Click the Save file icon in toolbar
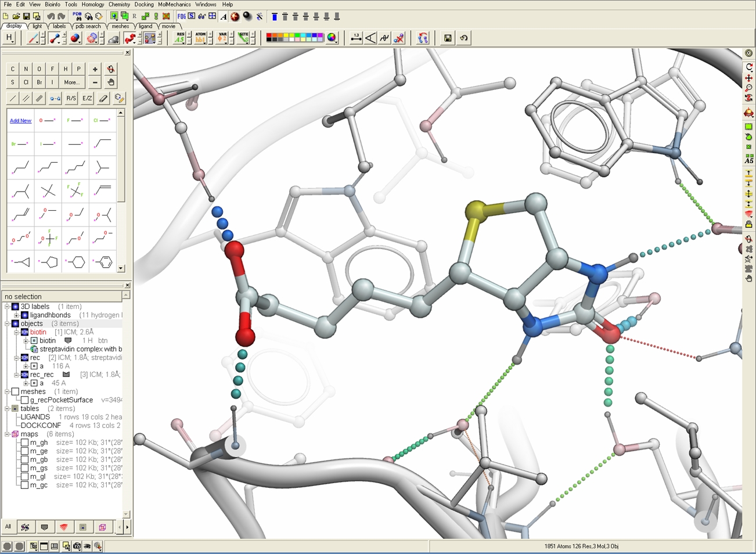The height and width of the screenshot is (554, 756). [x=26, y=17]
